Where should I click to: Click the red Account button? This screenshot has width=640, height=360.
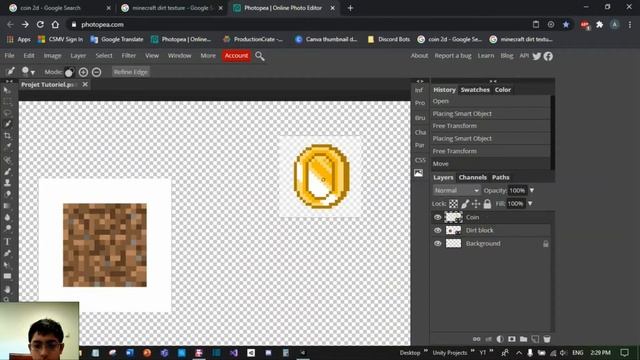pyautogui.click(x=236, y=56)
